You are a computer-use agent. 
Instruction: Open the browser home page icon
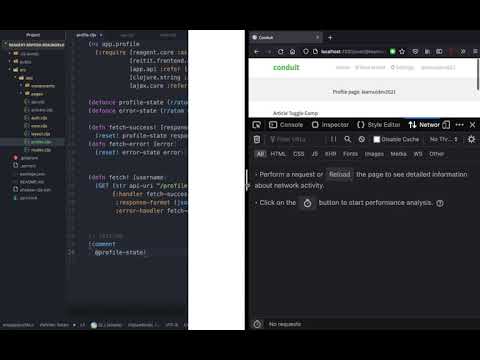(292, 52)
